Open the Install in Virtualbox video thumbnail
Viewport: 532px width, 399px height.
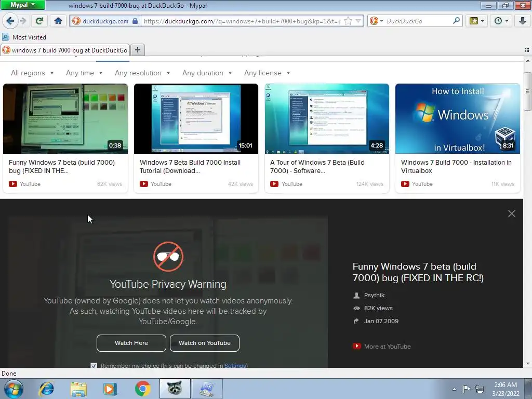pyautogui.click(x=458, y=119)
